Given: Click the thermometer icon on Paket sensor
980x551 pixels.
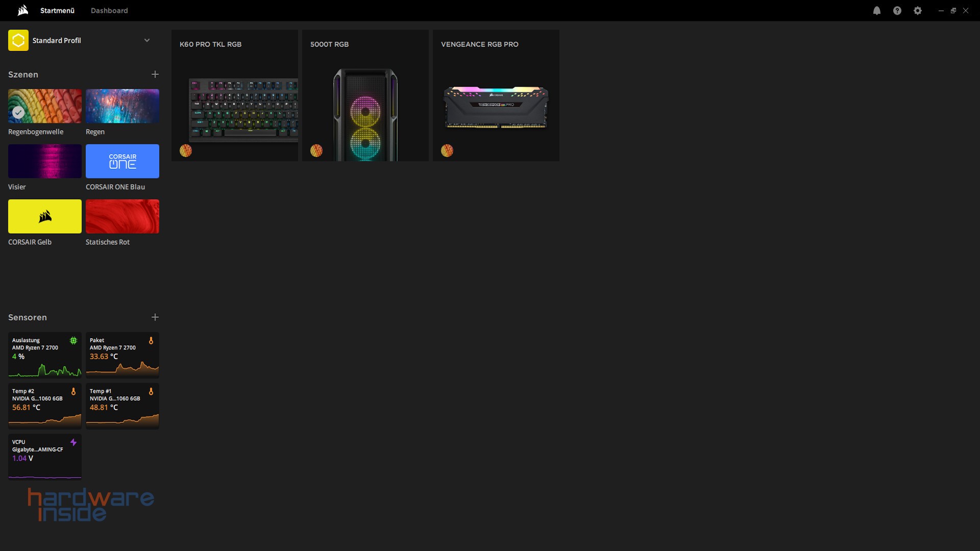Looking at the screenshot, I should pos(151,340).
